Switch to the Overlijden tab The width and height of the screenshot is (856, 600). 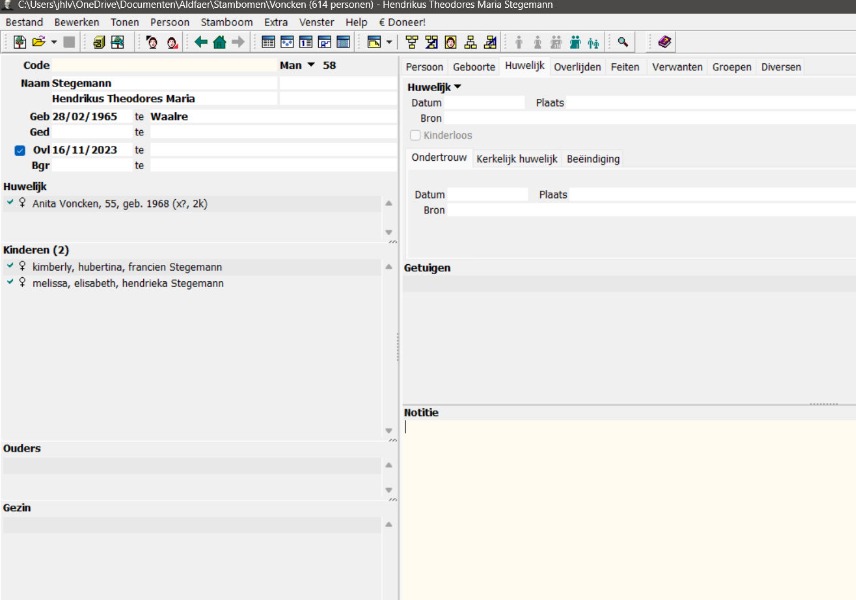pos(577,67)
